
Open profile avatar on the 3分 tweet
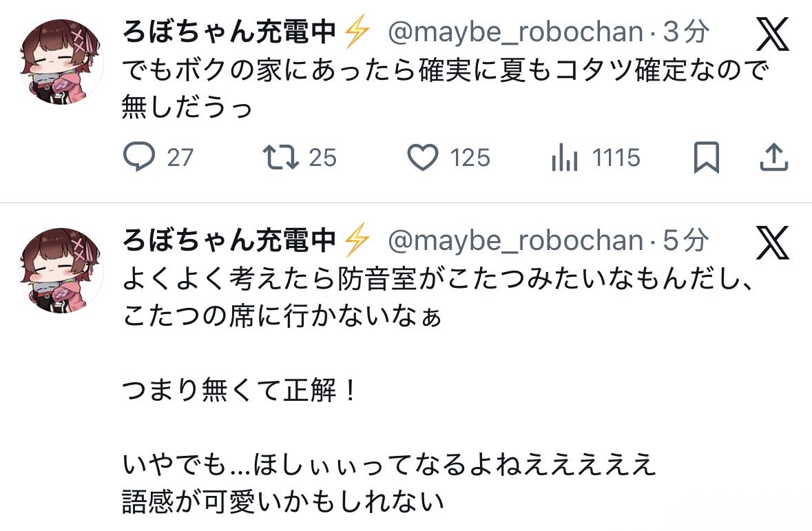(x=61, y=62)
